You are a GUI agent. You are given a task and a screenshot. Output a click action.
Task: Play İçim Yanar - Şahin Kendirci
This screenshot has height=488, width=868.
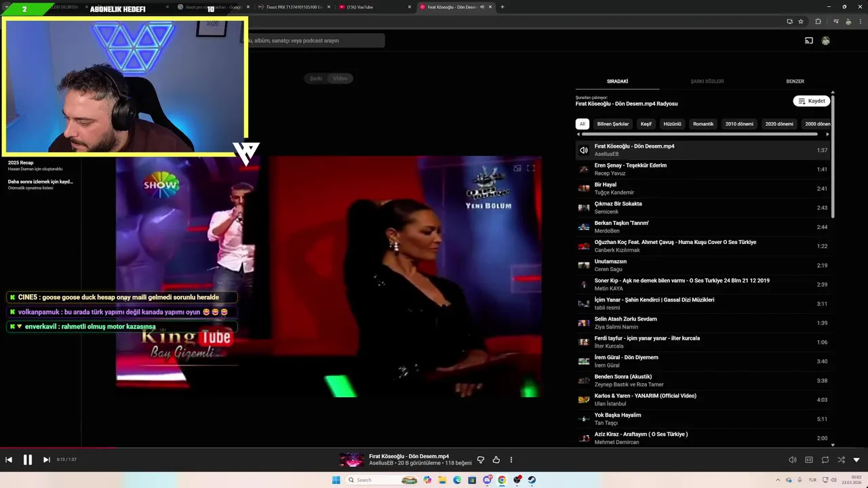(x=703, y=304)
